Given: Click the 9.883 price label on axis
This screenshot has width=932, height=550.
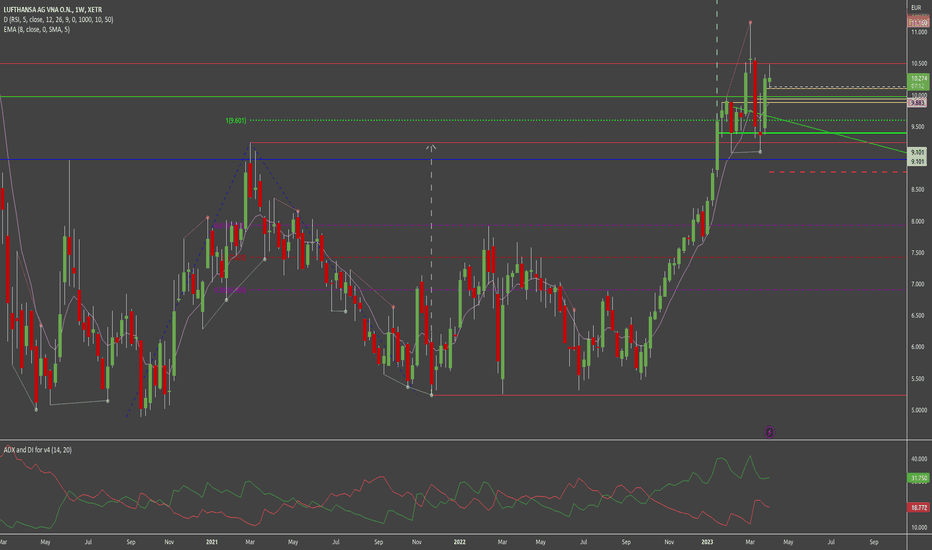Looking at the screenshot, I should click(917, 103).
